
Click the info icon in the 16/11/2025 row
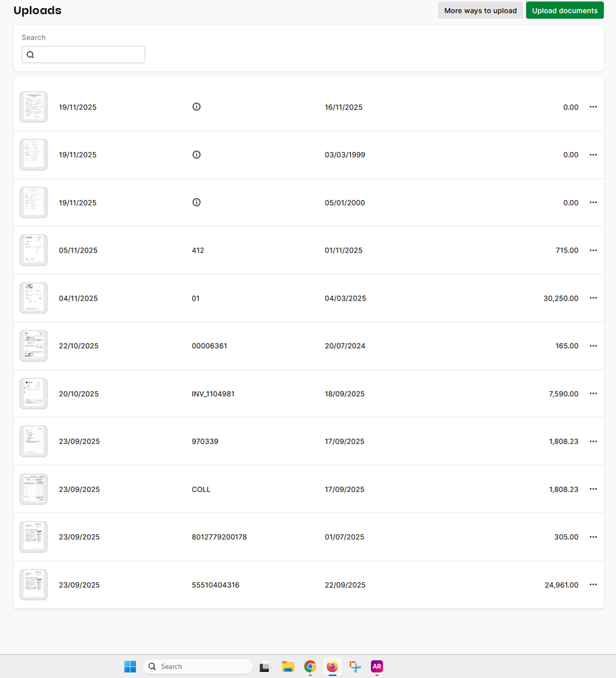point(197,107)
